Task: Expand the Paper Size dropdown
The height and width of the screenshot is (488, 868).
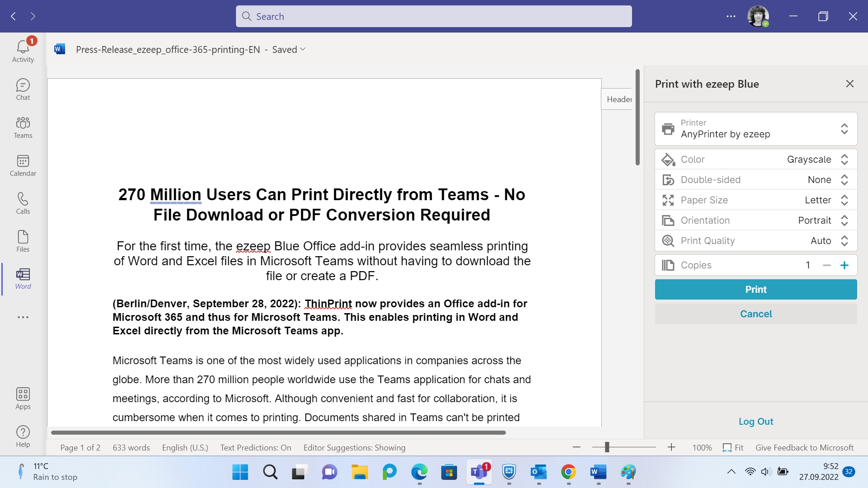Action: click(845, 200)
